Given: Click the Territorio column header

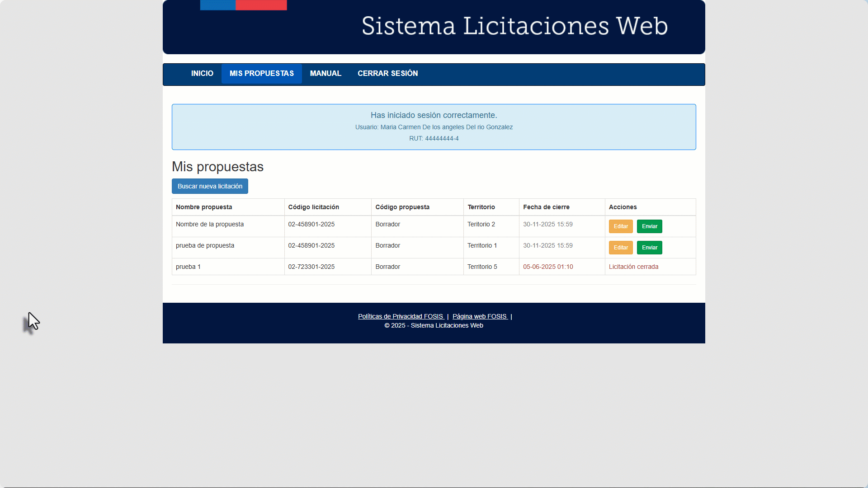Looking at the screenshot, I should [x=481, y=207].
